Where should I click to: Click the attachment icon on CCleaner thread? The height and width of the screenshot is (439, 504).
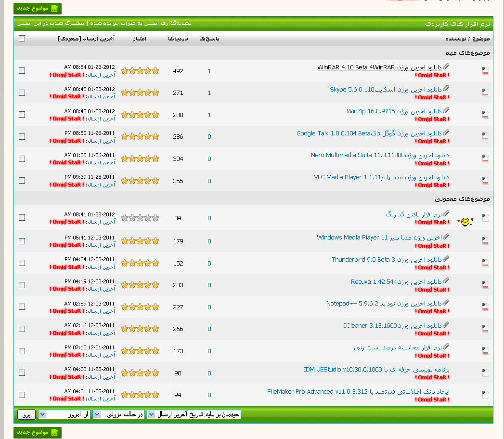pos(446,324)
